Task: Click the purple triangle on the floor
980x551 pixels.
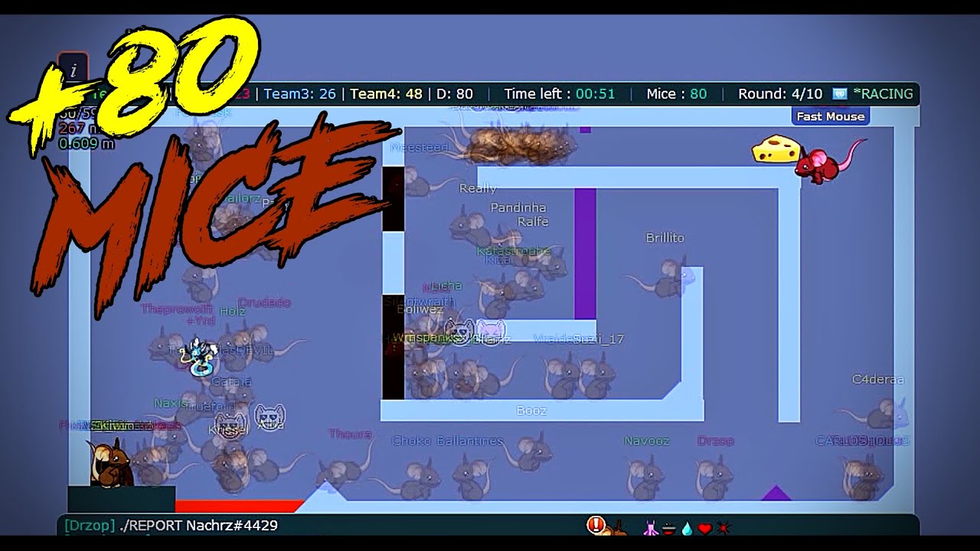Action: click(776, 493)
